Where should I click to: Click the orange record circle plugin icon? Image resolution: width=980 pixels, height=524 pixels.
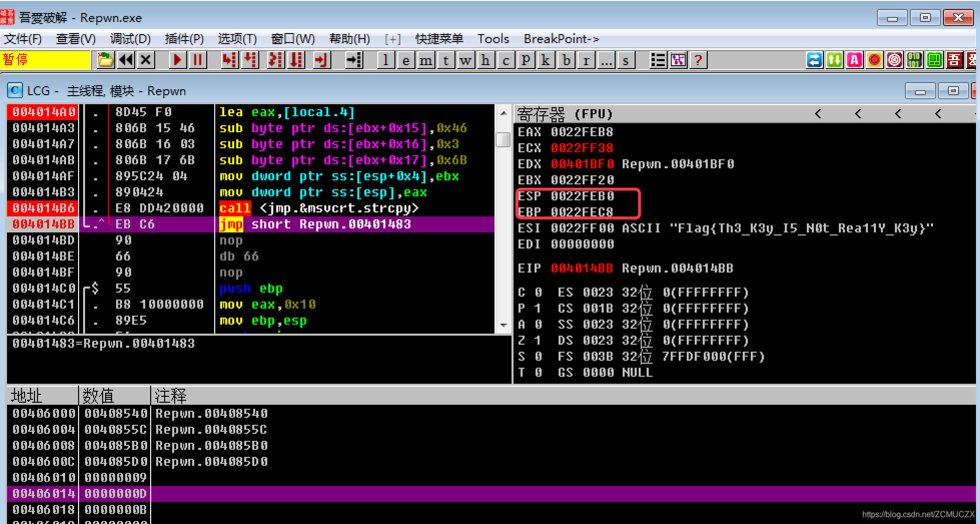tap(874, 60)
